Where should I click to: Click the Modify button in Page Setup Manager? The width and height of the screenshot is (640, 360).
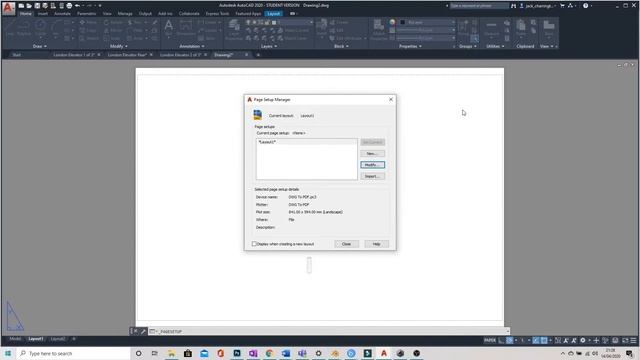click(x=372, y=165)
